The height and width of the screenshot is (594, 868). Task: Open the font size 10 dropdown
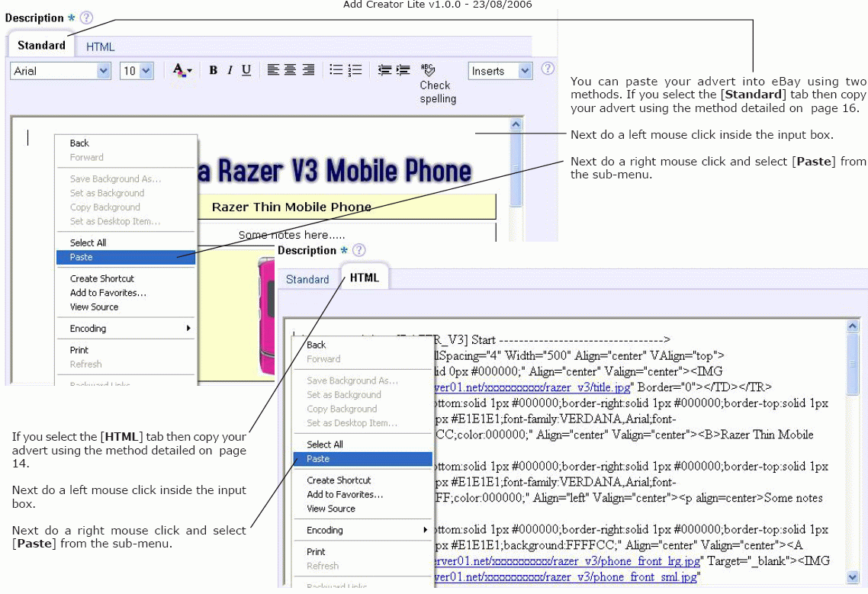coord(137,71)
